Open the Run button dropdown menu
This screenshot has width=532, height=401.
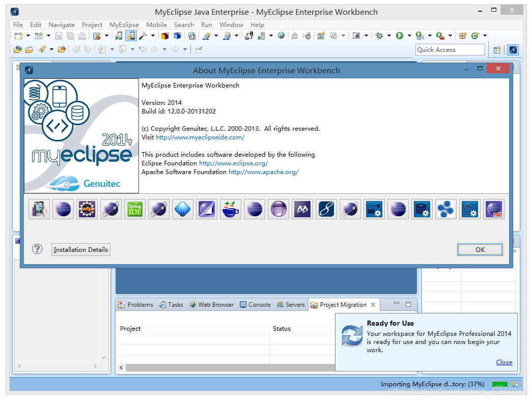pyautogui.click(x=408, y=36)
